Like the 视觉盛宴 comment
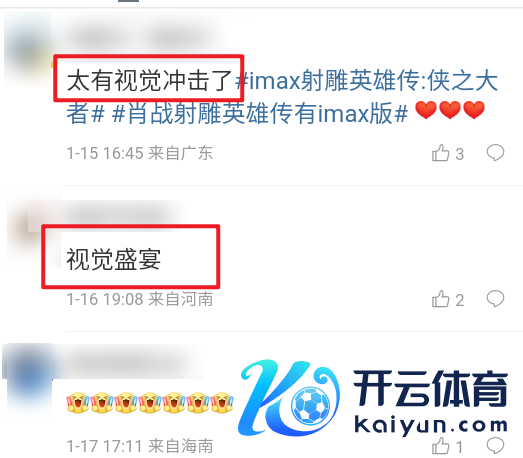523x458 pixels. (x=448, y=299)
